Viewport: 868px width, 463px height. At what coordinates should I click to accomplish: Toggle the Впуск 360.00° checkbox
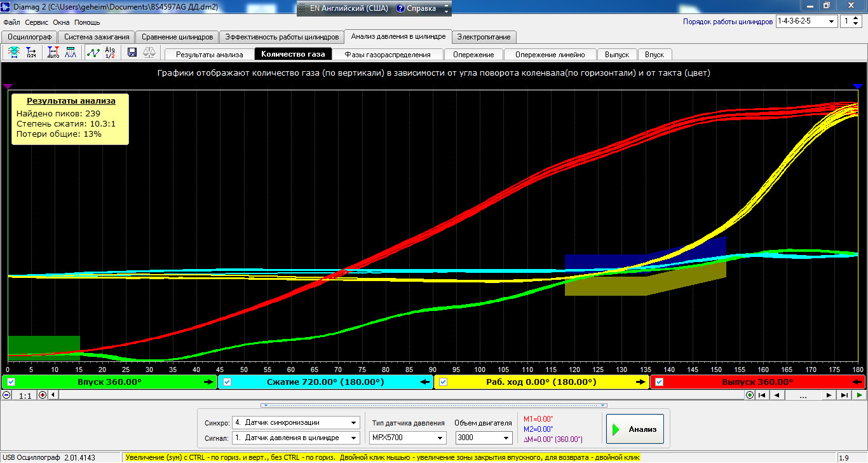click(11, 382)
